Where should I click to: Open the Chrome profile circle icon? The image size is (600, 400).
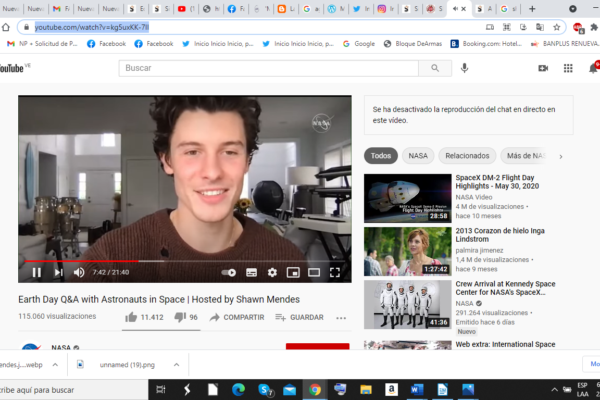point(572,9)
